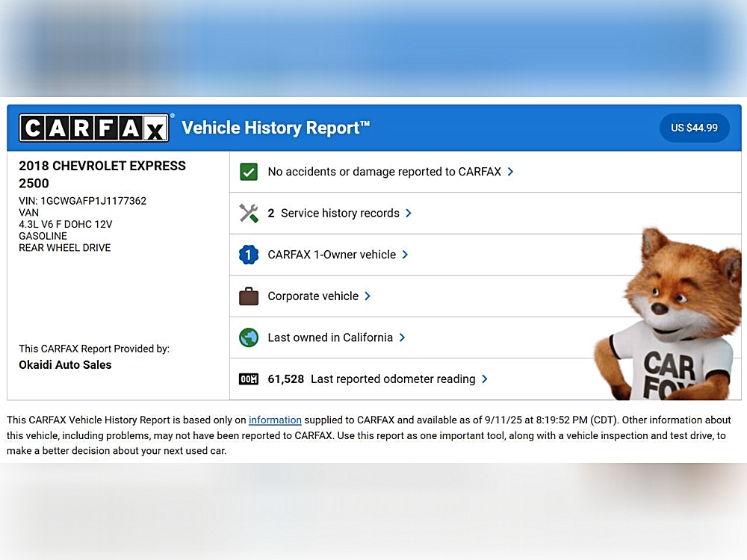
Task: Click the wrench service history icon
Action: (x=249, y=213)
